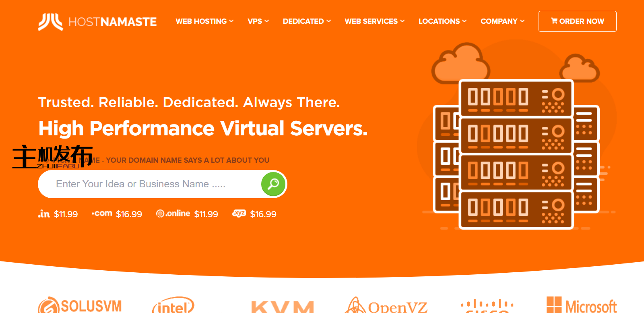Viewport: 644px width, 313px height.
Task: Open the Locations menu
Action: click(x=442, y=21)
